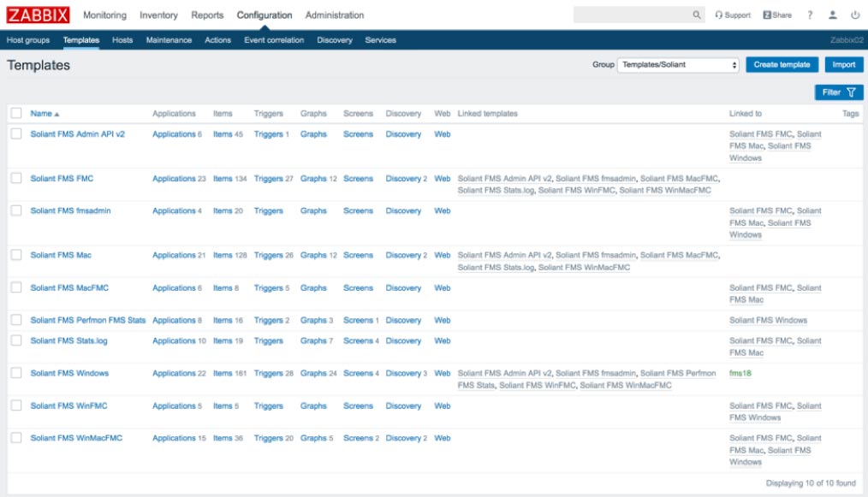Viewport: 868px width, 497px height.
Task: Go to the Maintenance submenu tab
Action: pos(169,40)
